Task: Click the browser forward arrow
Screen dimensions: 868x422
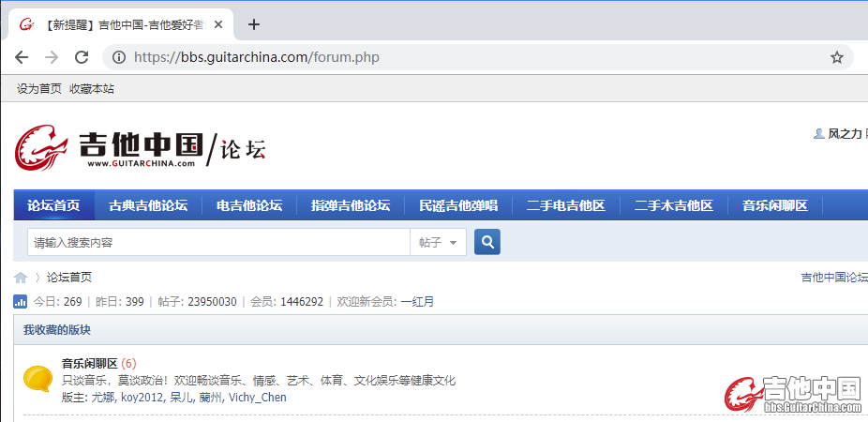Action: (52, 57)
